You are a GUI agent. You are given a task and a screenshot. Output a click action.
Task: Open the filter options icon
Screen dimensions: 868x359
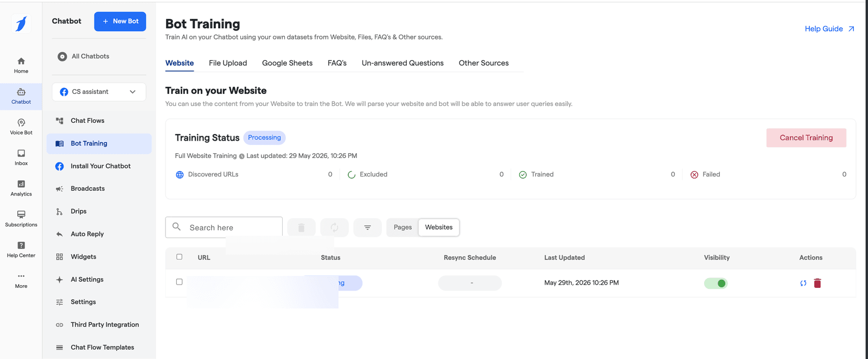click(x=367, y=228)
